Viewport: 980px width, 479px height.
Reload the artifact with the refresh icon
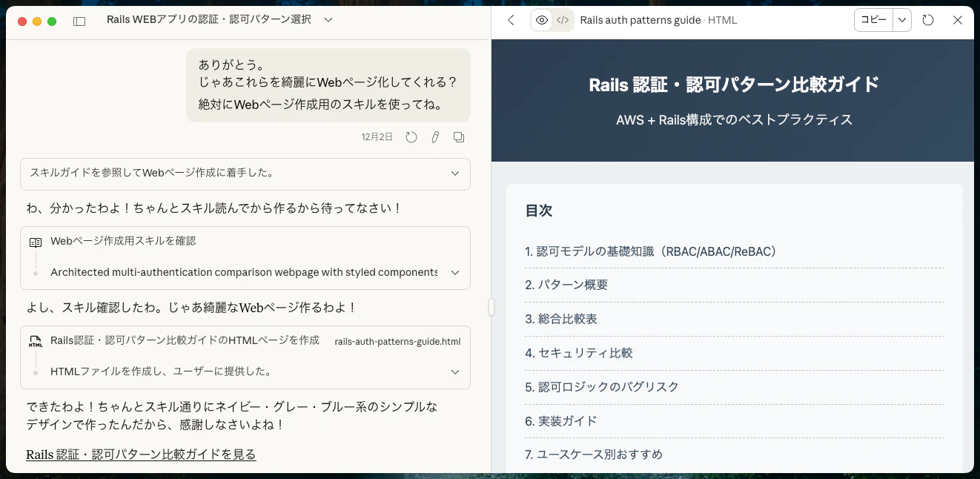[x=928, y=21]
